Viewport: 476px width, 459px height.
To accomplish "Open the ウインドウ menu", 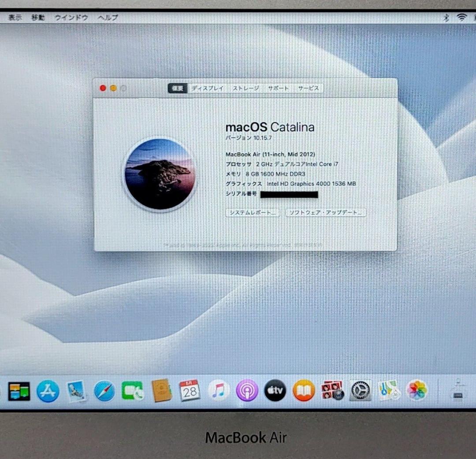I will pyautogui.click(x=72, y=18).
